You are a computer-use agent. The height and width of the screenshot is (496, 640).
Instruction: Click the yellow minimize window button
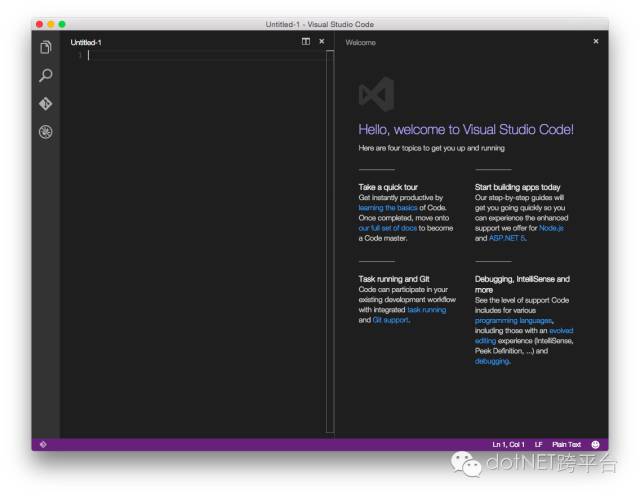pyautogui.click(x=51, y=24)
